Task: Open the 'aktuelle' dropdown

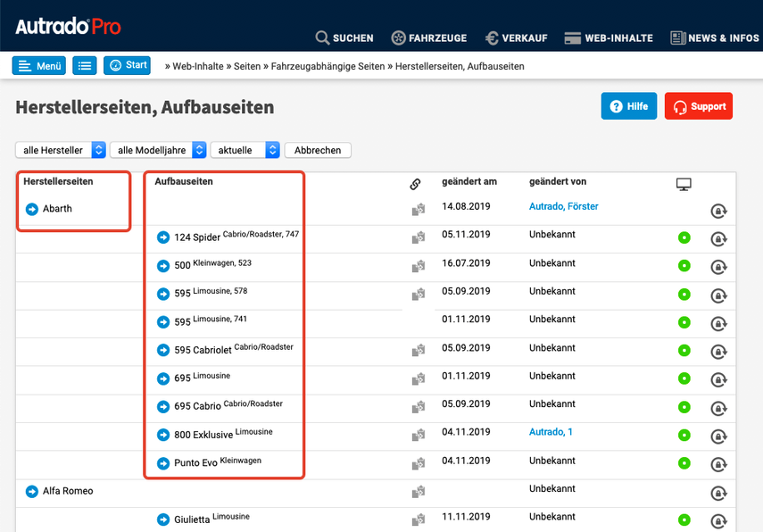Action: click(245, 150)
